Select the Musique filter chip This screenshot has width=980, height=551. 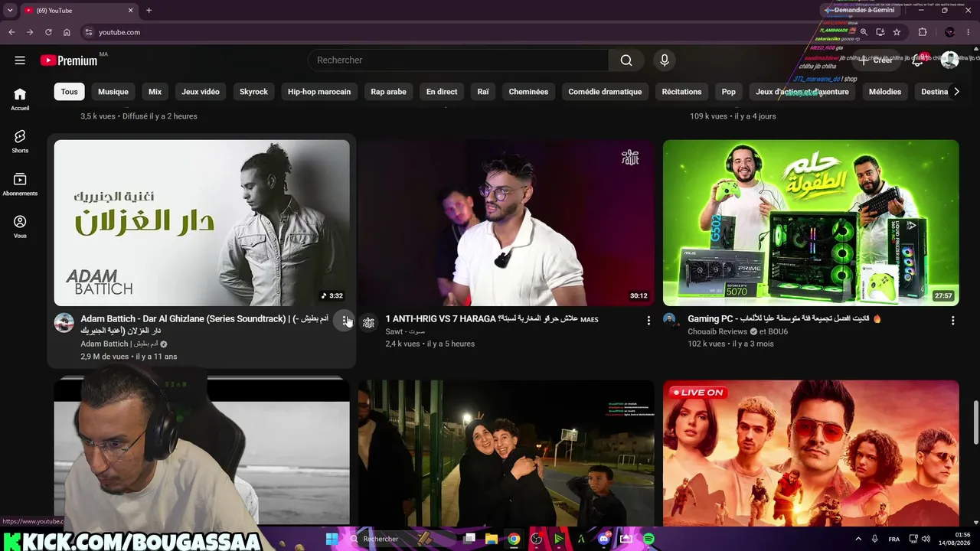click(x=113, y=92)
